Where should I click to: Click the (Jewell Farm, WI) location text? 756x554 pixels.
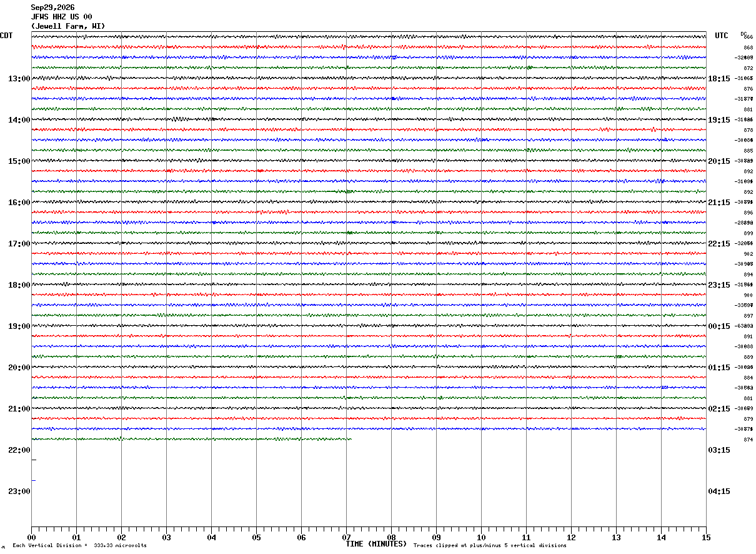click(x=68, y=26)
